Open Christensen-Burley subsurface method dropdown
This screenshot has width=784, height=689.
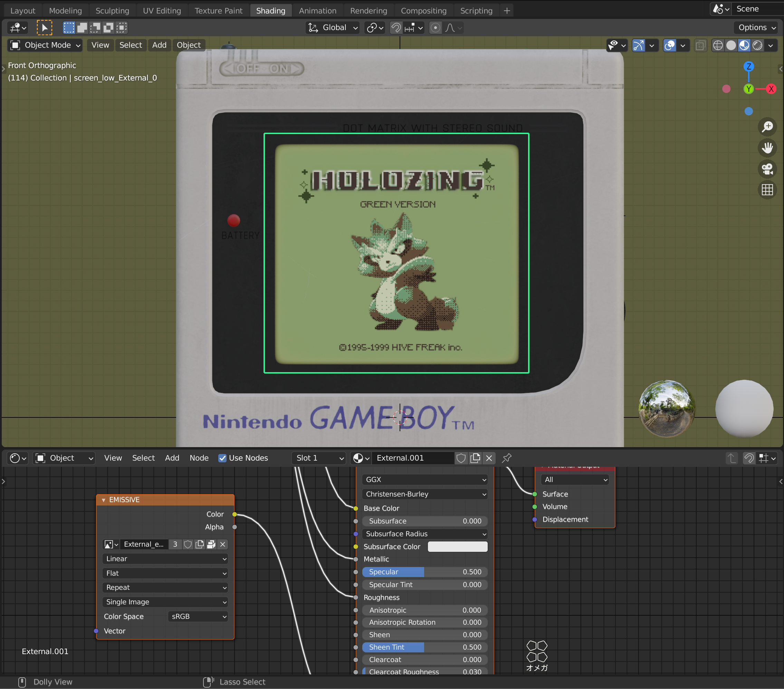tap(425, 494)
